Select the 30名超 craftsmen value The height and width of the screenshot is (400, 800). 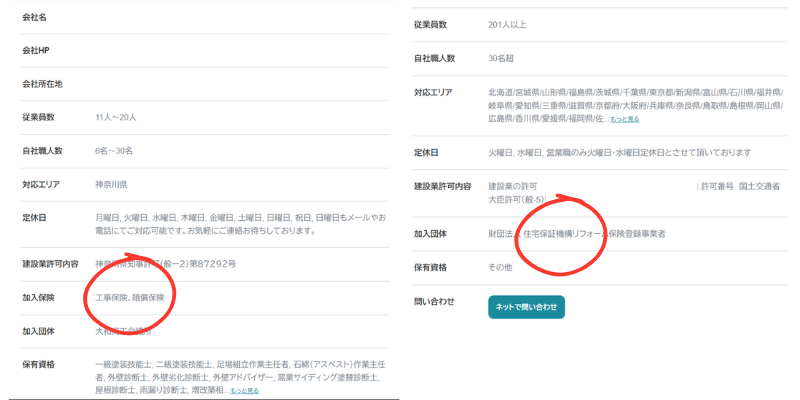(x=503, y=58)
